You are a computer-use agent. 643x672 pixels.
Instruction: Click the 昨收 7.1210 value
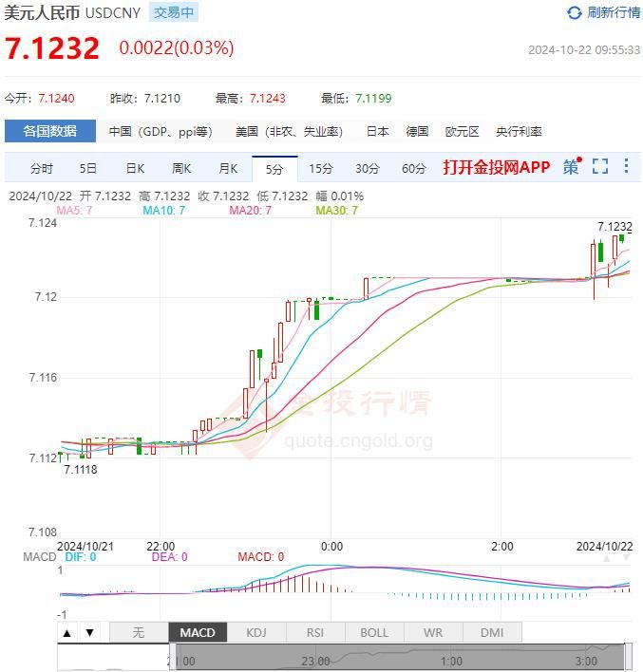pyautogui.click(x=161, y=99)
